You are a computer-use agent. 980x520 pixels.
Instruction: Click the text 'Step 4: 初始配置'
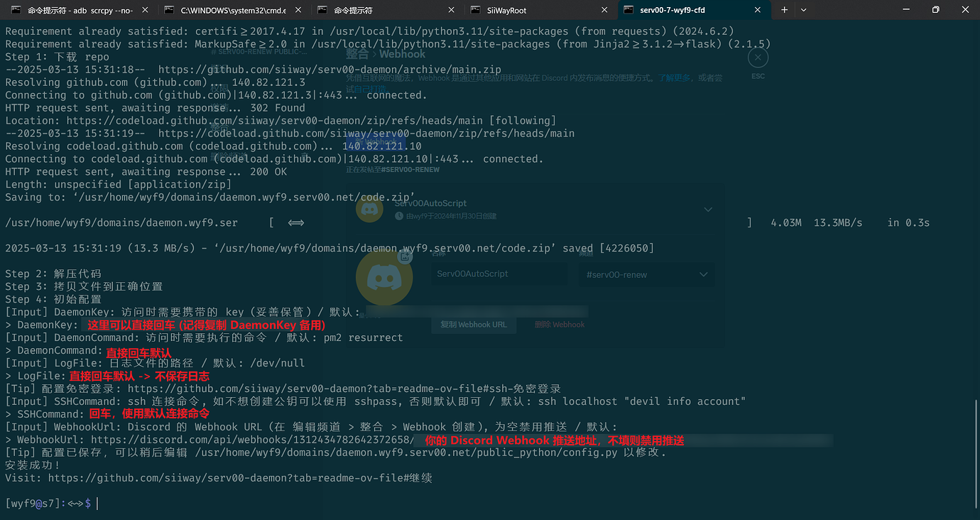[x=53, y=299]
